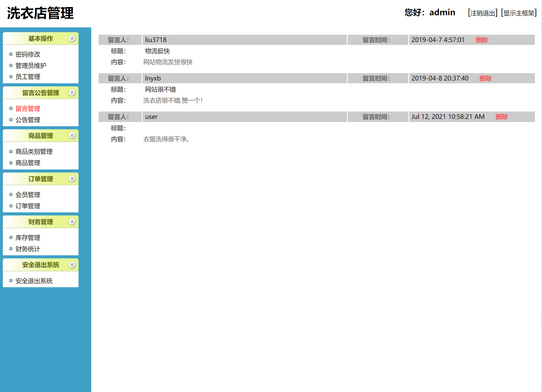The height and width of the screenshot is (392, 542).
Task: Delete the message posted by user
Action: pos(502,117)
